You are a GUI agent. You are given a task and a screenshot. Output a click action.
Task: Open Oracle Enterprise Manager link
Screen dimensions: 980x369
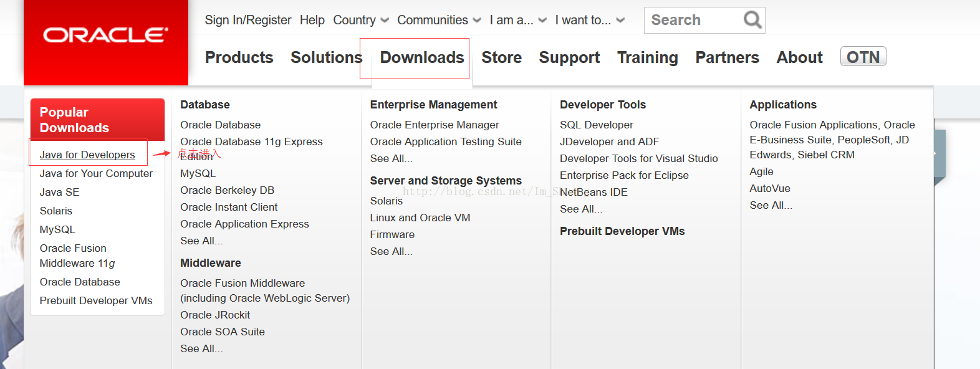click(435, 125)
